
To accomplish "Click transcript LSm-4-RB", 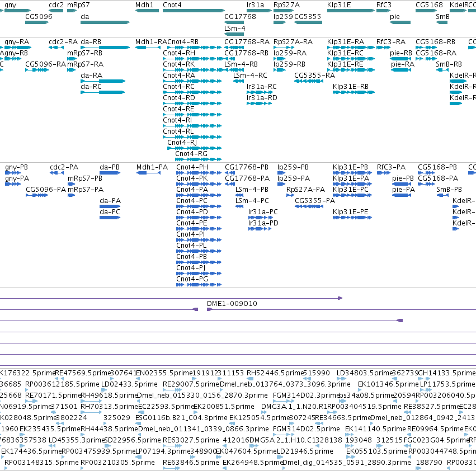I will click(241, 64).
